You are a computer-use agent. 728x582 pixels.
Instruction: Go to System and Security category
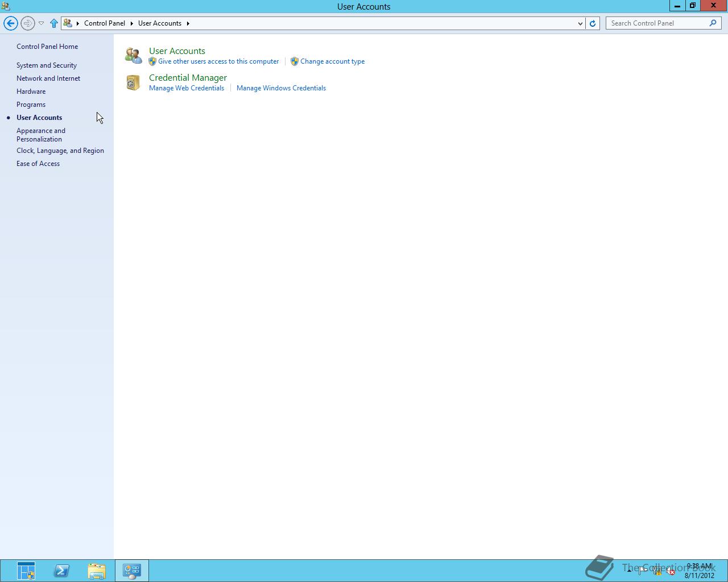(x=47, y=65)
